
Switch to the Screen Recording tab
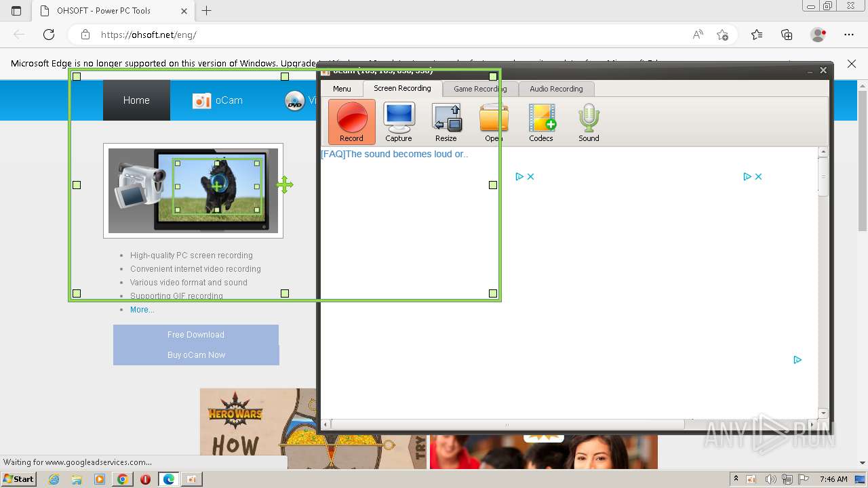[x=402, y=88]
